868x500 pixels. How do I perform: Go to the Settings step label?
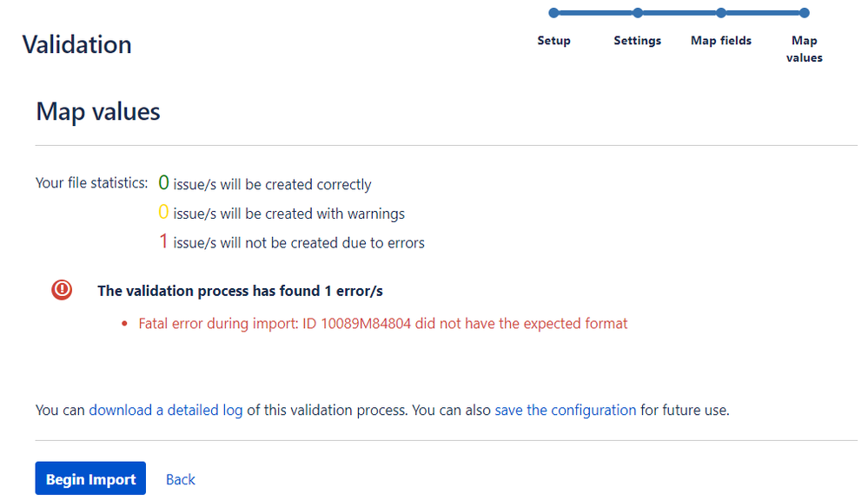637,41
